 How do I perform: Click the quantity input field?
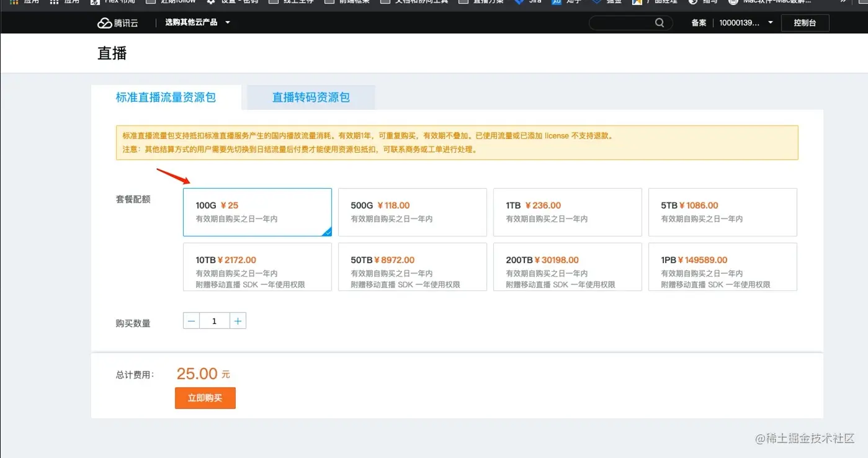pyautogui.click(x=214, y=320)
